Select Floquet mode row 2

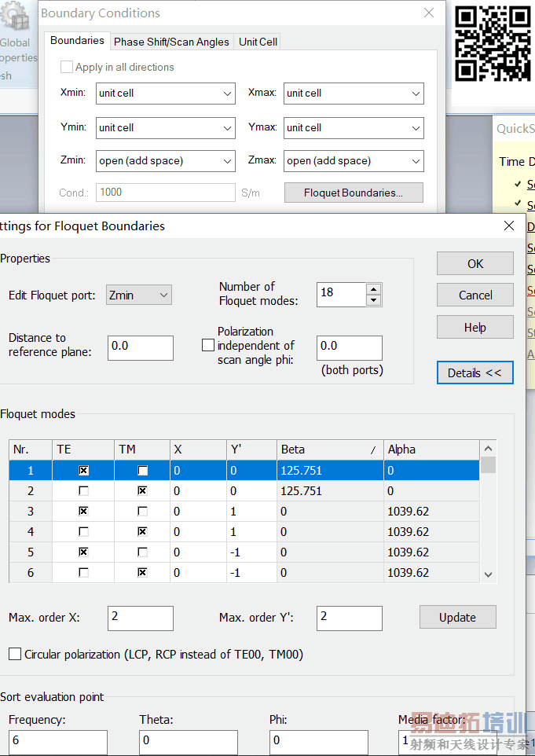click(244, 491)
